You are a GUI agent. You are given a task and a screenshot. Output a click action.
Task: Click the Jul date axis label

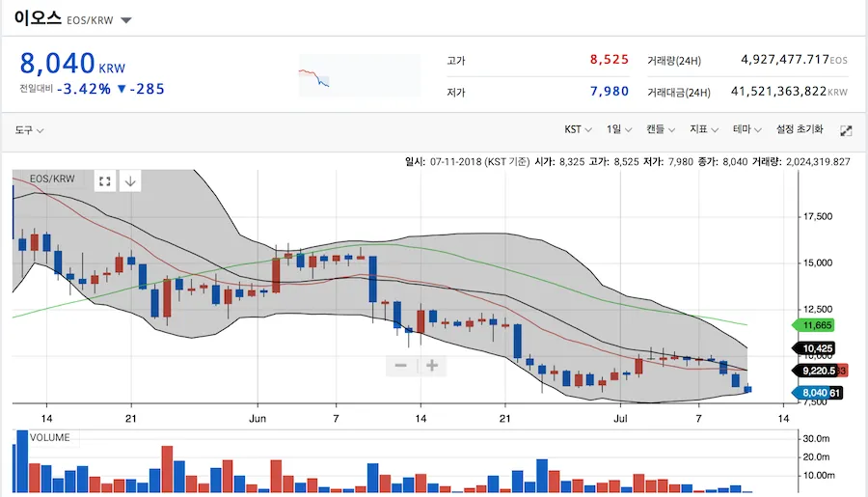620,418
